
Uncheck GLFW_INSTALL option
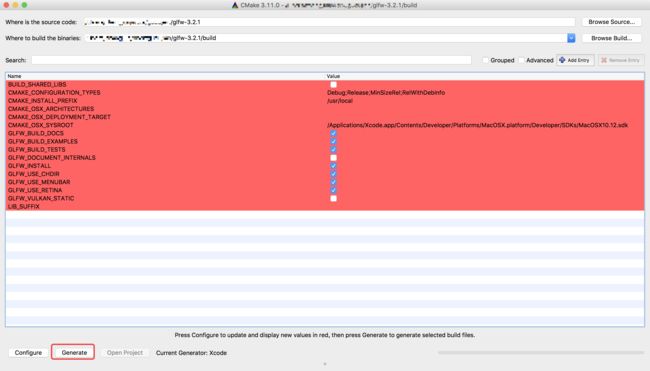(x=333, y=166)
